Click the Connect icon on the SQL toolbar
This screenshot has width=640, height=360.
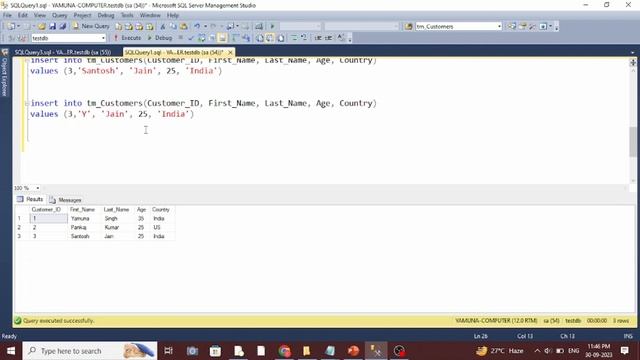coord(11,38)
